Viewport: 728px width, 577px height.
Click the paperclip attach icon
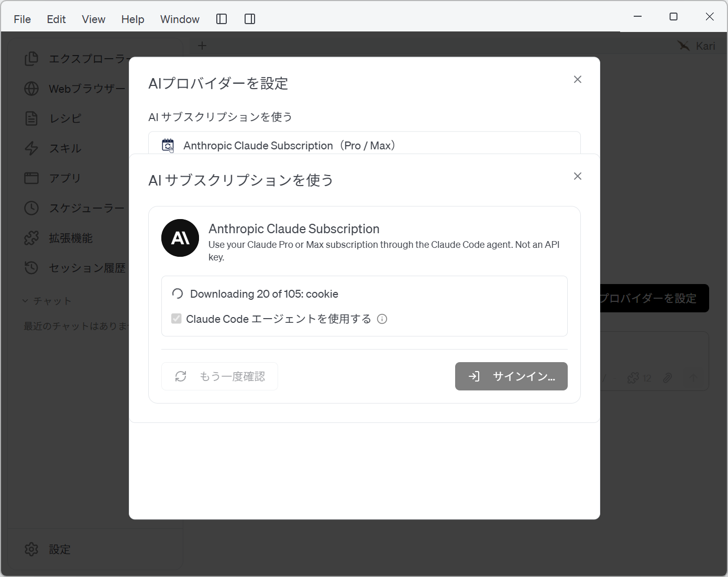click(x=667, y=378)
